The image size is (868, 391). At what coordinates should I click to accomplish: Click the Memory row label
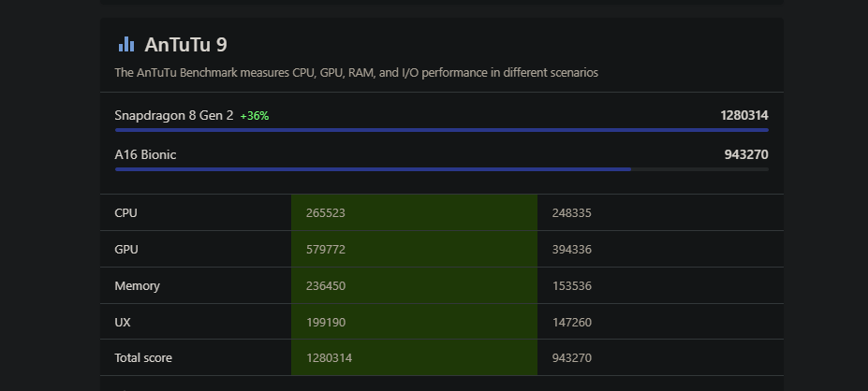(x=138, y=286)
